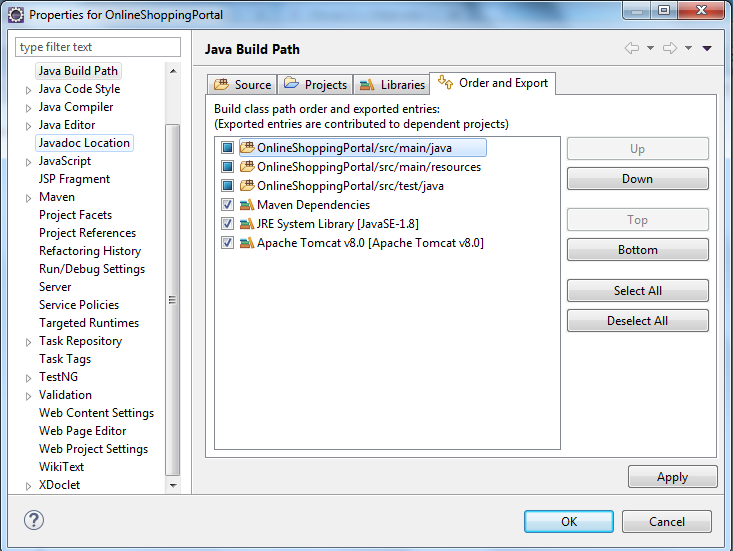Image resolution: width=733 pixels, height=551 pixels.
Task: Select Java Build Path in tree
Action: [x=78, y=71]
